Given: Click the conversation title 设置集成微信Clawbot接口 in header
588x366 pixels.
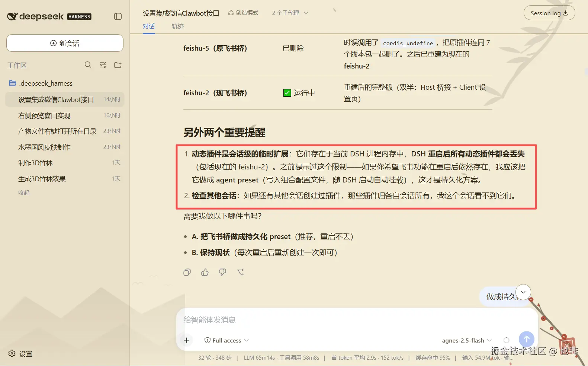Looking at the screenshot, I should coord(181,13).
